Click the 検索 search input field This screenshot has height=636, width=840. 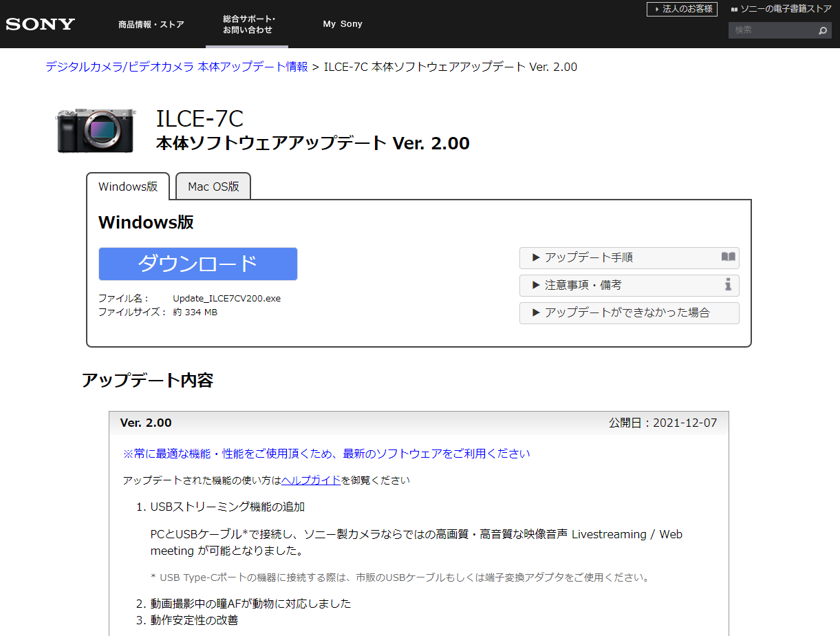pos(772,30)
